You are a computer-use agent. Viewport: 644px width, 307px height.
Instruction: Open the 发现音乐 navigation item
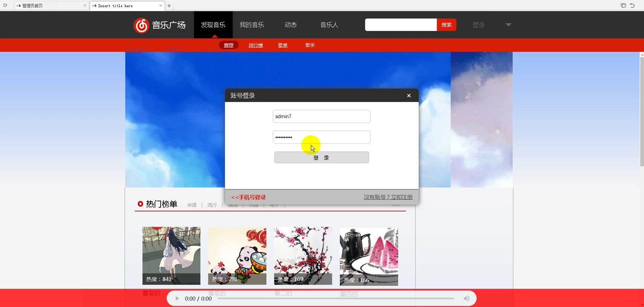(213, 25)
